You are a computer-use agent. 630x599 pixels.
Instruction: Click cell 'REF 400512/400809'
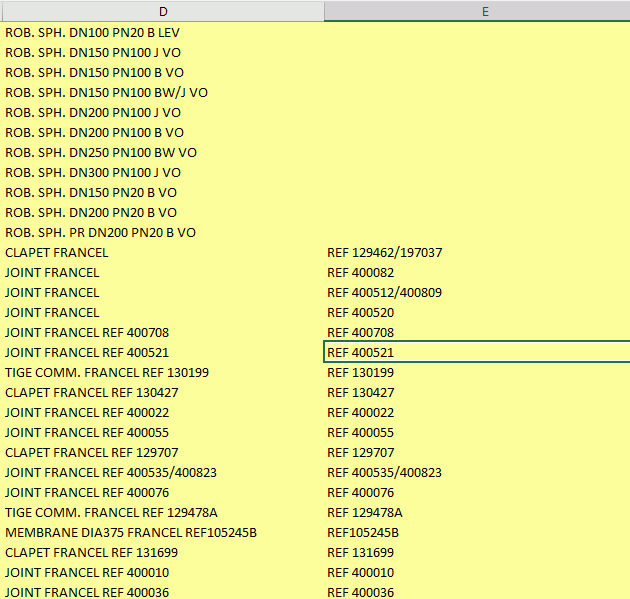tap(477, 293)
